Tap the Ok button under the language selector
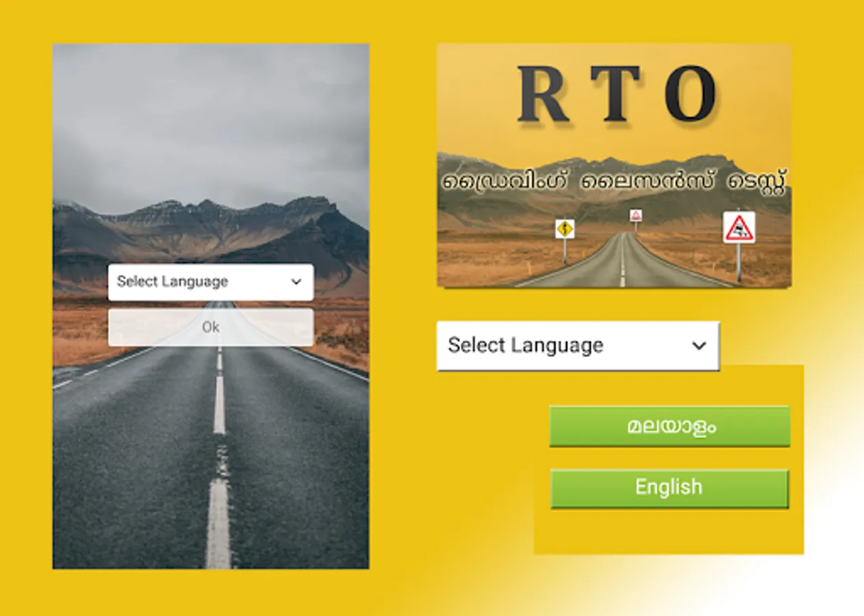This screenshot has height=616, width=864. (x=211, y=327)
